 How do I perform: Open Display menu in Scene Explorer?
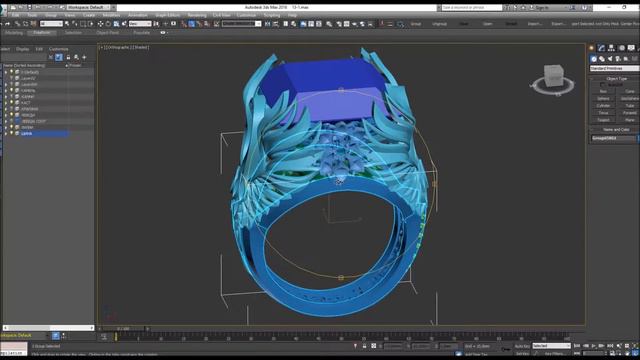click(22, 49)
